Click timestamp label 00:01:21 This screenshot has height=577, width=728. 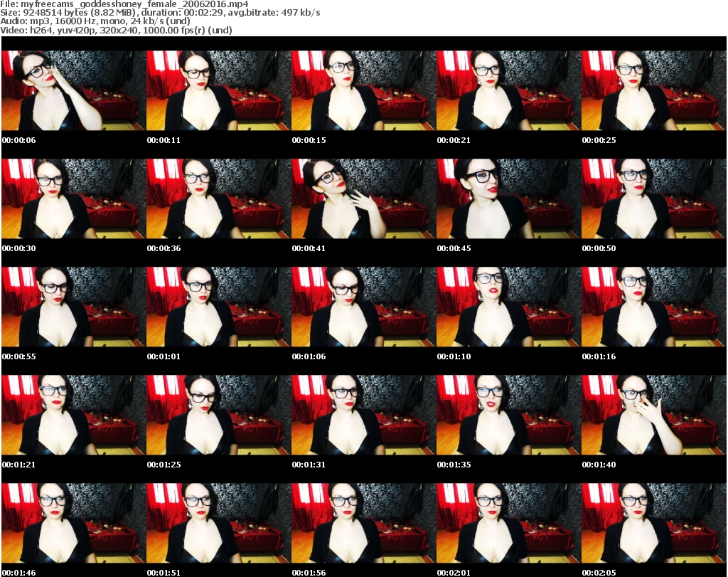click(x=18, y=465)
